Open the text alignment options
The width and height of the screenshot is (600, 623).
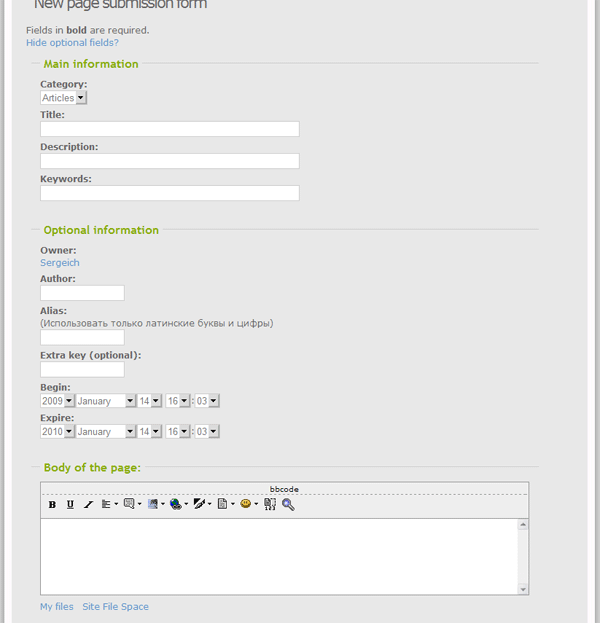click(108, 505)
